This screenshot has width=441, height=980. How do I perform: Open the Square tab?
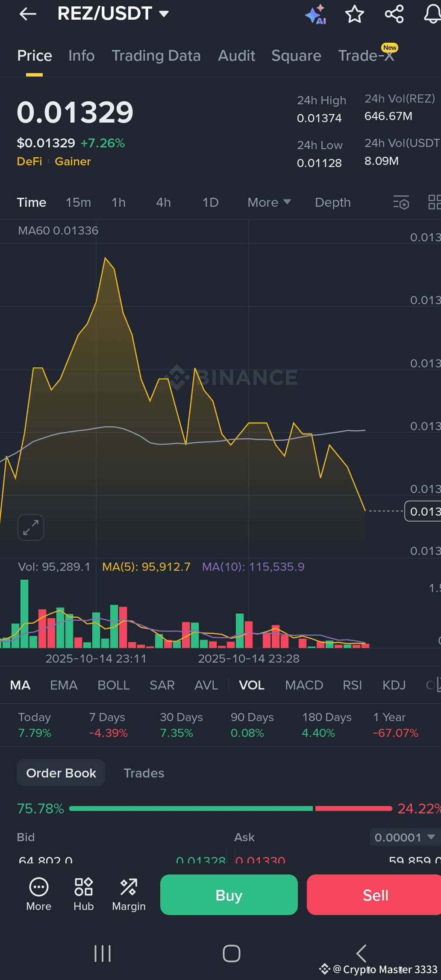[x=296, y=56]
